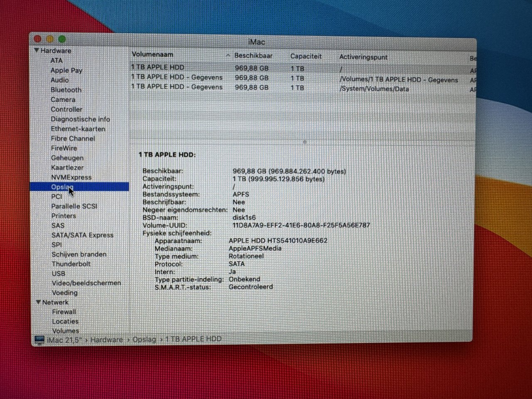
Task: Select Fibre Channel entry
Action: [x=73, y=138]
